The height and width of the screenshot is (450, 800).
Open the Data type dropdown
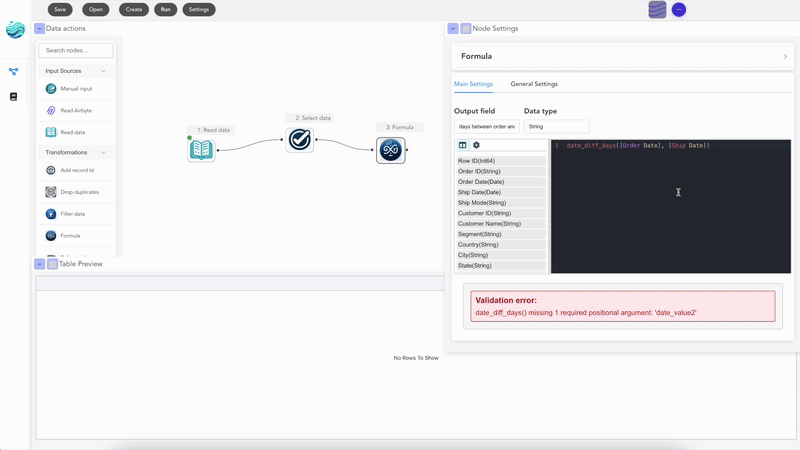click(x=556, y=127)
